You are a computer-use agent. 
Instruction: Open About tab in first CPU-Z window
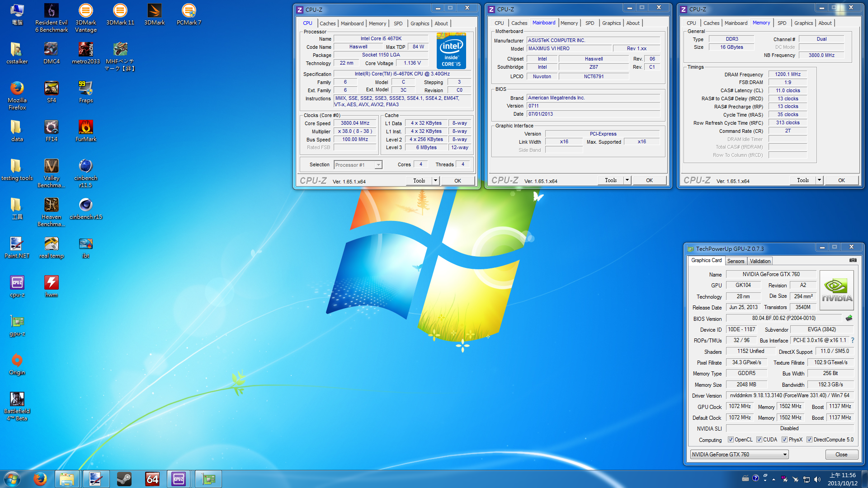pos(441,23)
